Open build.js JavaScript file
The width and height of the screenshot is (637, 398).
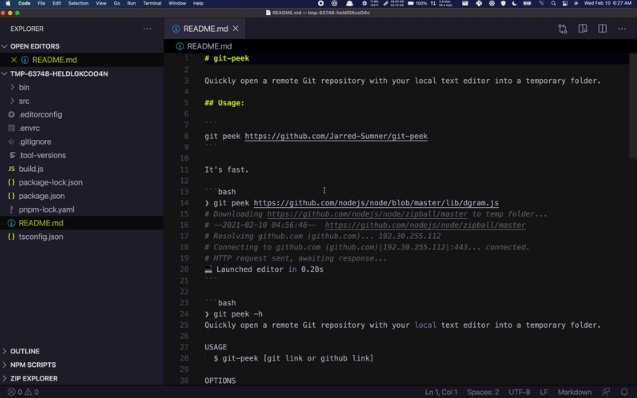(81, 169)
